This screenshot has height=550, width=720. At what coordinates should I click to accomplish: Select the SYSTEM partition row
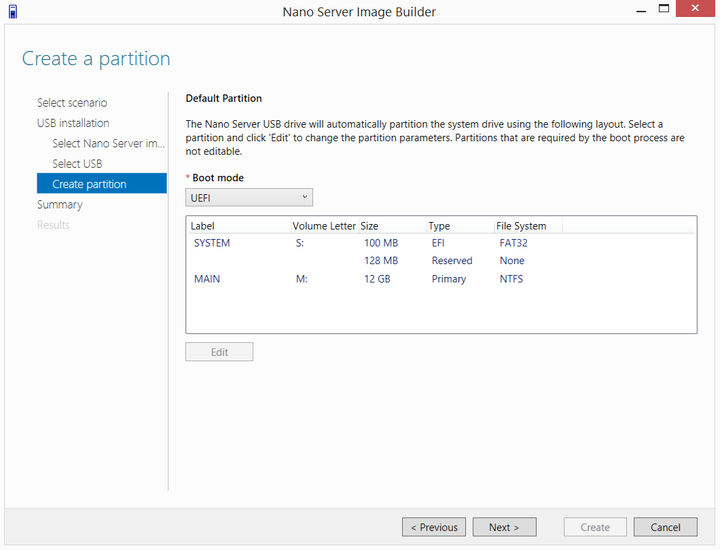click(x=441, y=243)
